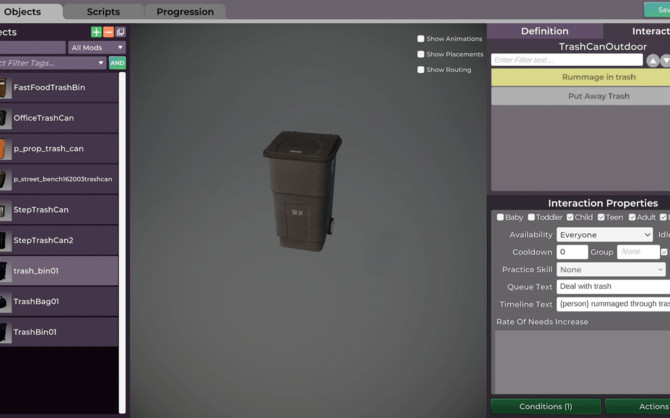Switch to the Progression tab
Viewport: 670px width, 418px height.
[x=185, y=12]
